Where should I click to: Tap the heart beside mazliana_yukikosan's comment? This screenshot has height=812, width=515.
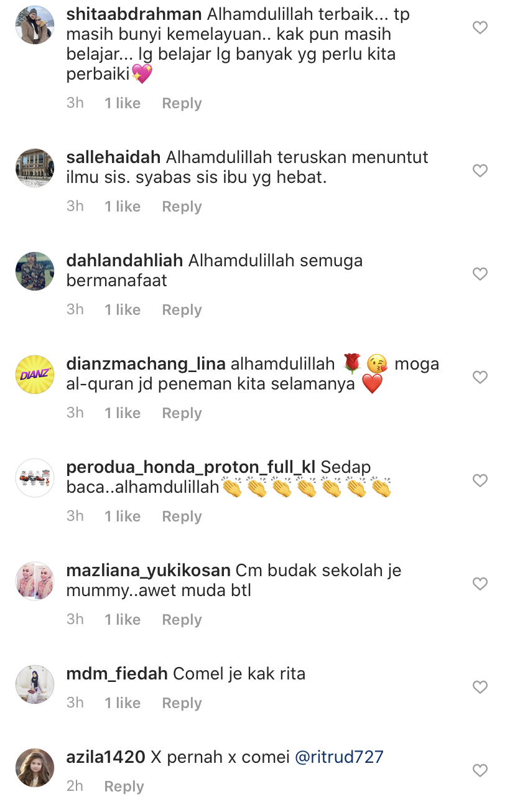click(480, 584)
